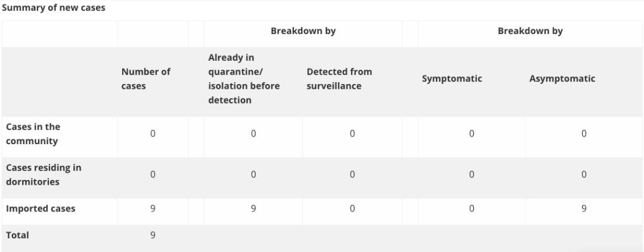Select Imported cases' Asymptomatic value

coord(584,209)
